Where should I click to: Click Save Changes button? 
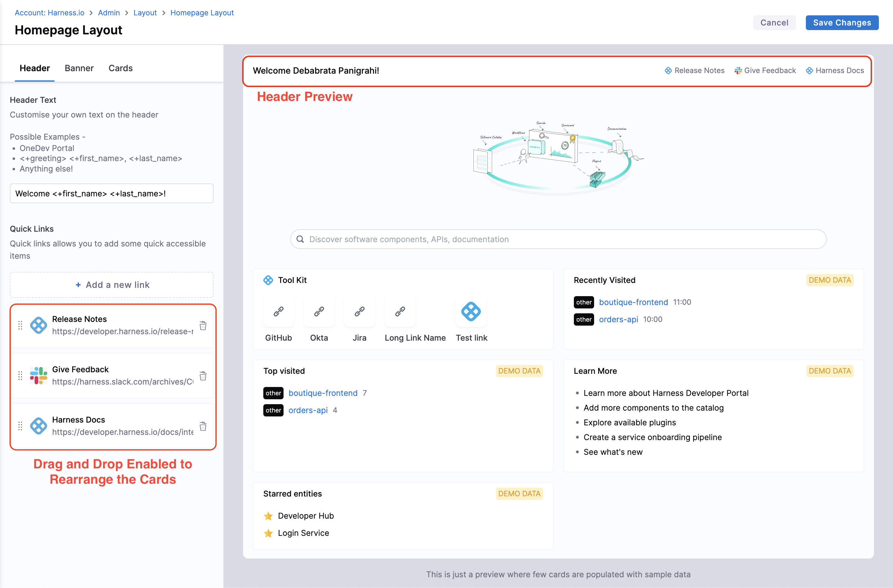click(841, 23)
